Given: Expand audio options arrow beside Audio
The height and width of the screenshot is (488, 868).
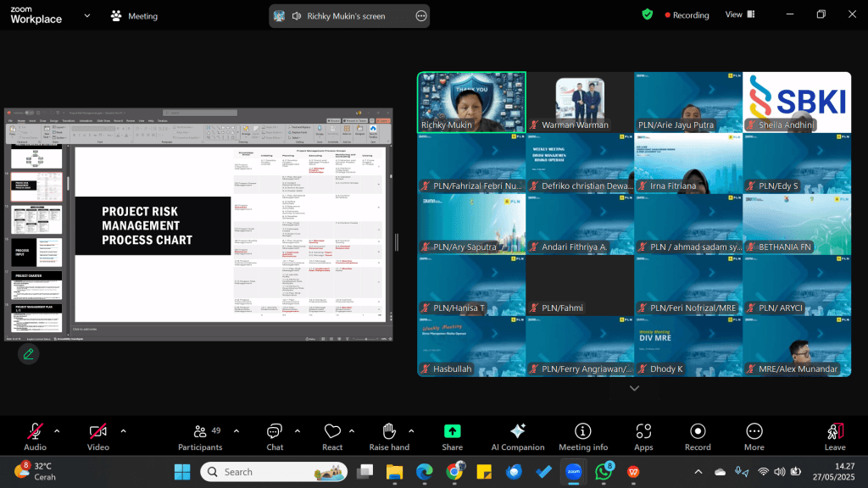Looking at the screenshot, I should (x=57, y=431).
